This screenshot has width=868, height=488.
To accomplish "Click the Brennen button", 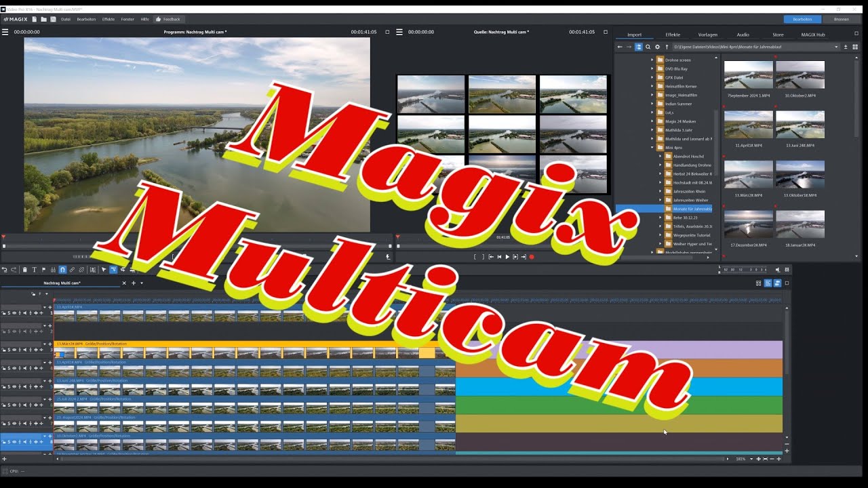I will 842,19.
